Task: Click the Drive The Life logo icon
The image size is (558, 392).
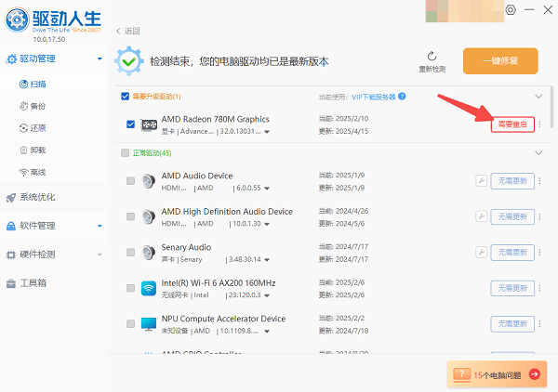Action: [x=17, y=20]
